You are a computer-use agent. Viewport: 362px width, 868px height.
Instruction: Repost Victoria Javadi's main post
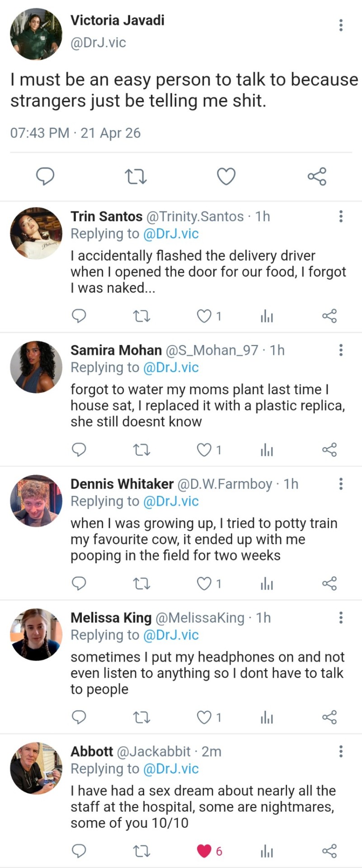point(136,176)
